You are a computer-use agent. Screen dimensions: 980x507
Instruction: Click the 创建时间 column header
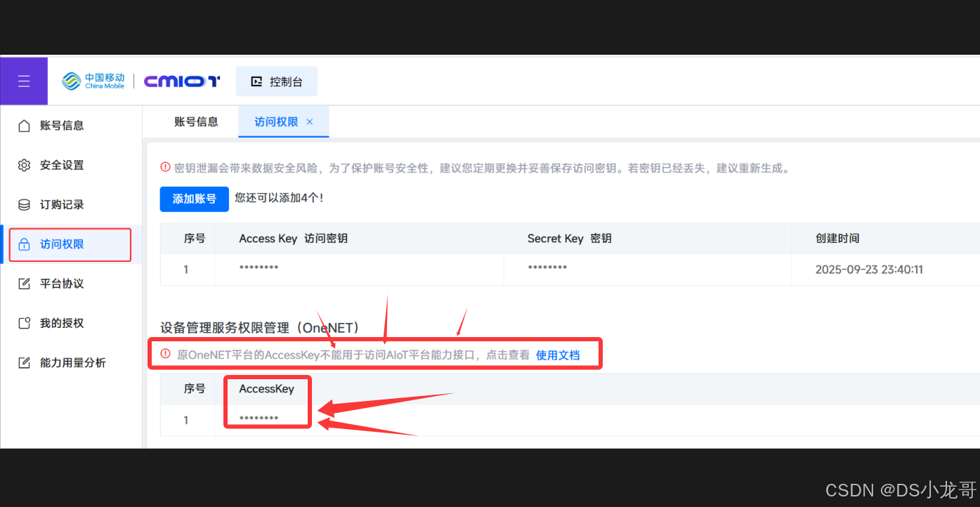coord(837,239)
